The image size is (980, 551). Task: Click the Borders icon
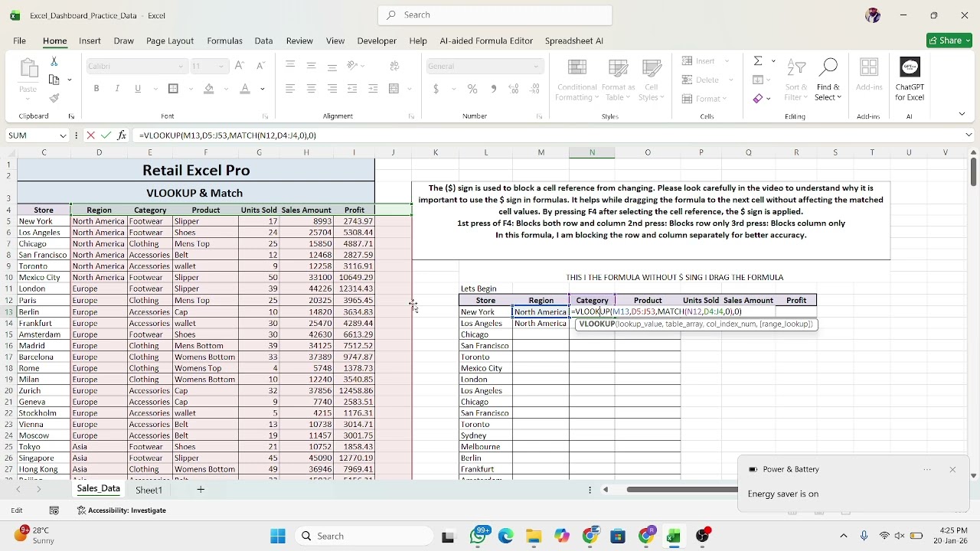(x=173, y=89)
